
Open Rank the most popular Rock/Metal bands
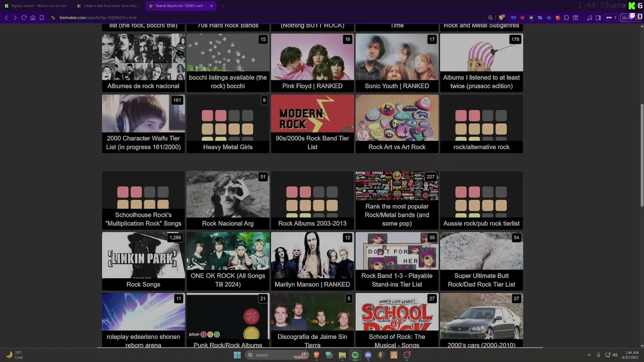click(x=397, y=200)
